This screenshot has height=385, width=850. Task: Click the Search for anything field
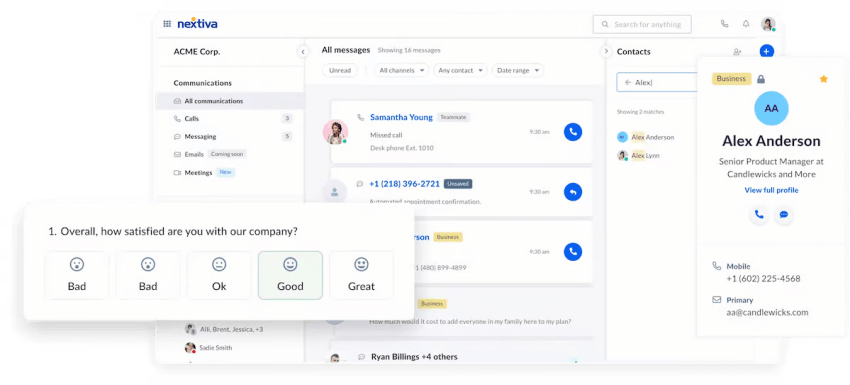(642, 24)
